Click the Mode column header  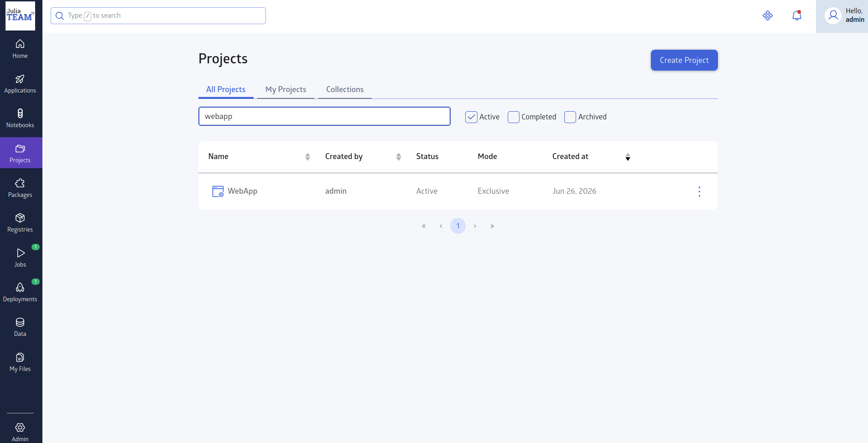coord(487,156)
